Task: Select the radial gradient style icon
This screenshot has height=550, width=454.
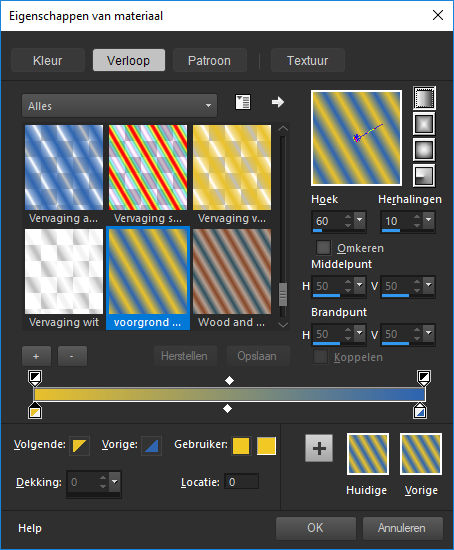Action: [424, 175]
